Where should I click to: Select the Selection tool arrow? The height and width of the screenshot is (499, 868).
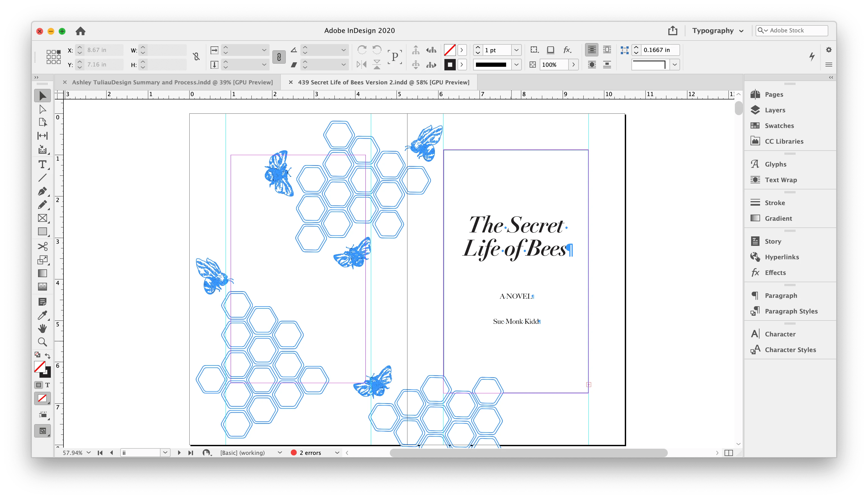pyautogui.click(x=42, y=96)
